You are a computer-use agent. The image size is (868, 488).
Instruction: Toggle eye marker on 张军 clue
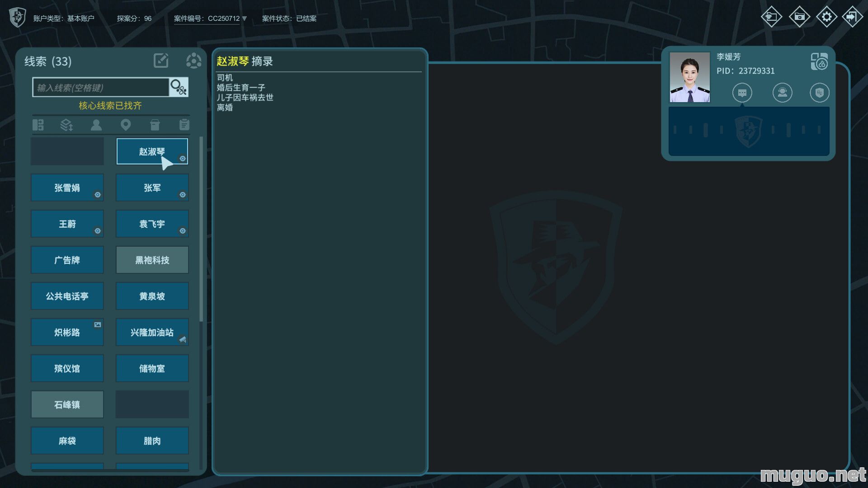coord(183,195)
